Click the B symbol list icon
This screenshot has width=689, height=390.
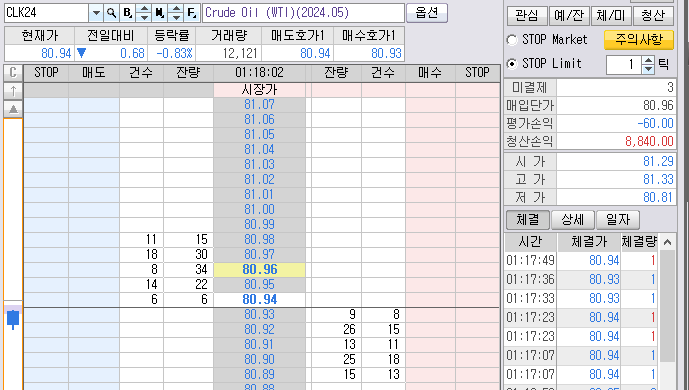[127, 13]
